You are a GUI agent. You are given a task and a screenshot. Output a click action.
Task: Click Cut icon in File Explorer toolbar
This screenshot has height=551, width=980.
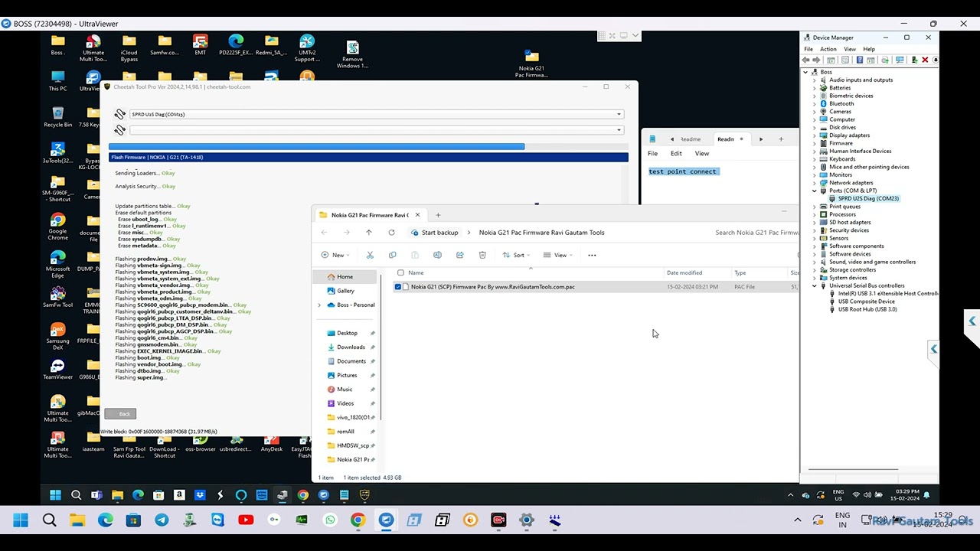370,255
